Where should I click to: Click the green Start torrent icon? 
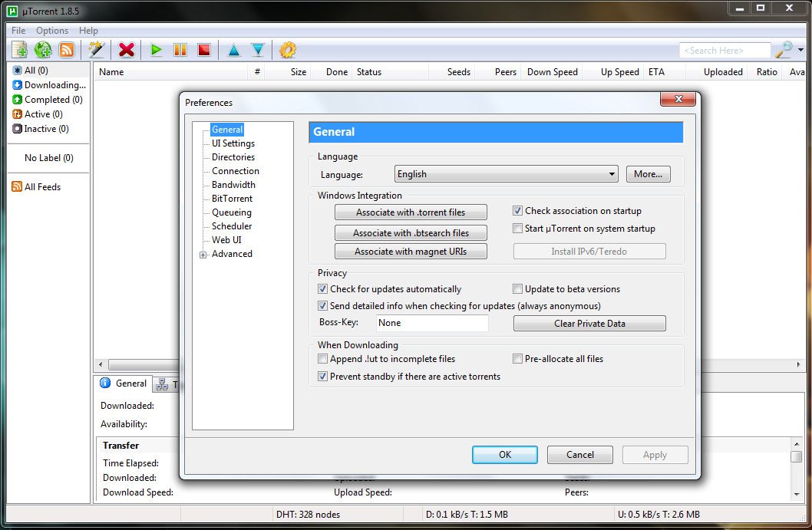point(156,50)
